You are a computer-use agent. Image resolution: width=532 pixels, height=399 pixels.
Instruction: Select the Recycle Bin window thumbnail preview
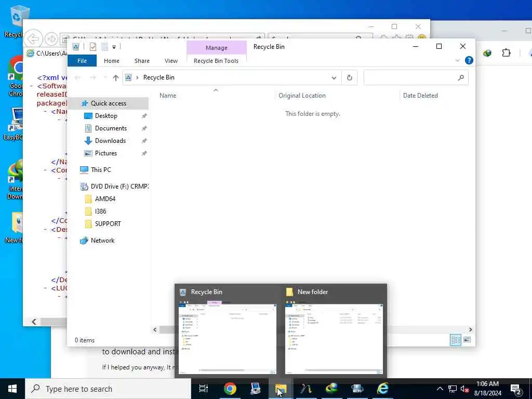tap(228, 331)
